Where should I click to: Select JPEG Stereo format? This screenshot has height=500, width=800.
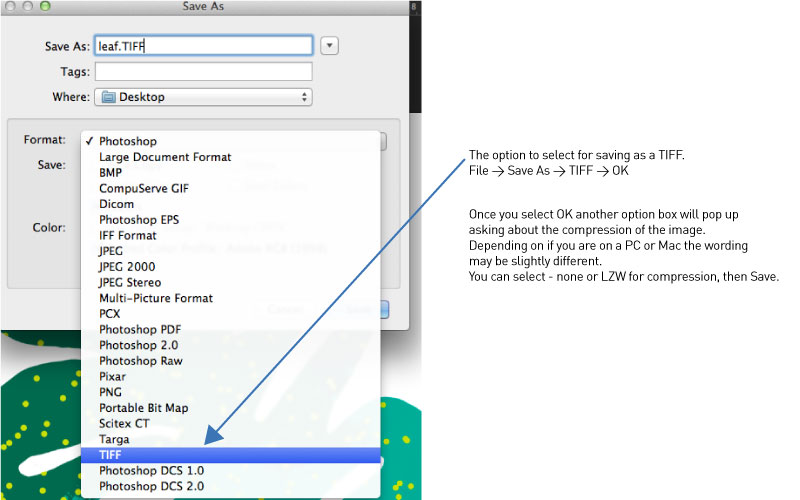click(x=231, y=283)
